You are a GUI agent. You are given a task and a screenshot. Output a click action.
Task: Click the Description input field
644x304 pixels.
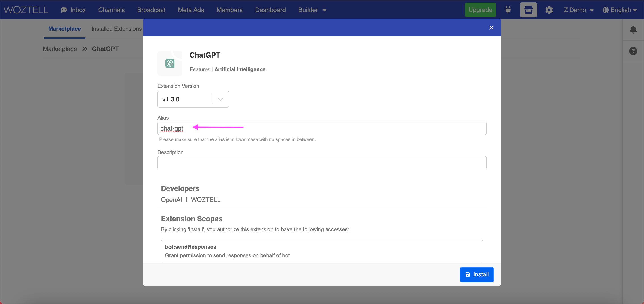pyautogui.click(x=322, y=163)
